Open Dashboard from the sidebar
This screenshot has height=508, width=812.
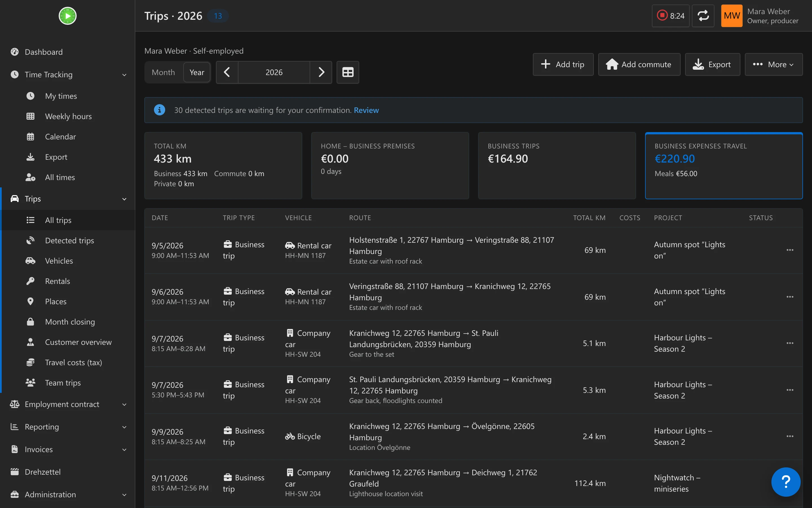(x=67, y=52)
